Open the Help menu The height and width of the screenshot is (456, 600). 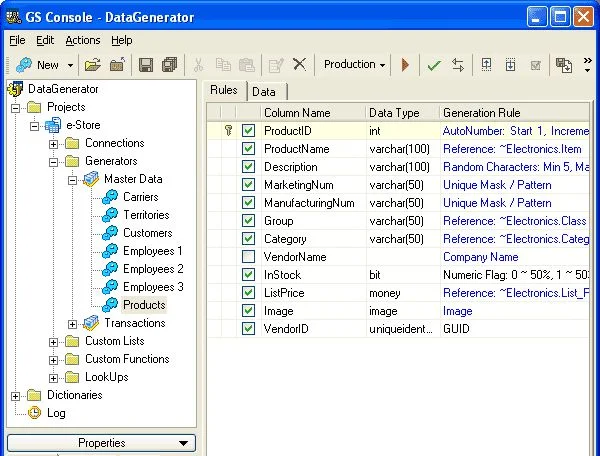(x=122, y=40)
